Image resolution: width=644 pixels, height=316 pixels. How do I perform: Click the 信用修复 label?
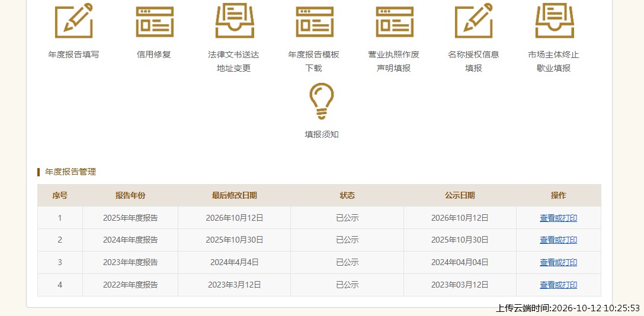pyautogui.click(x=154, y=54)
